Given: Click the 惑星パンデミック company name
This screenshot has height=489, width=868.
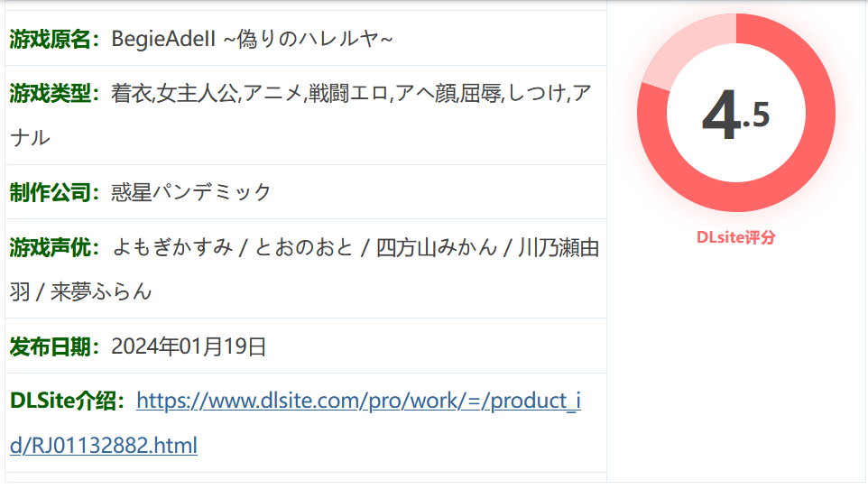Looking at the screenshot, I should 191,192.
